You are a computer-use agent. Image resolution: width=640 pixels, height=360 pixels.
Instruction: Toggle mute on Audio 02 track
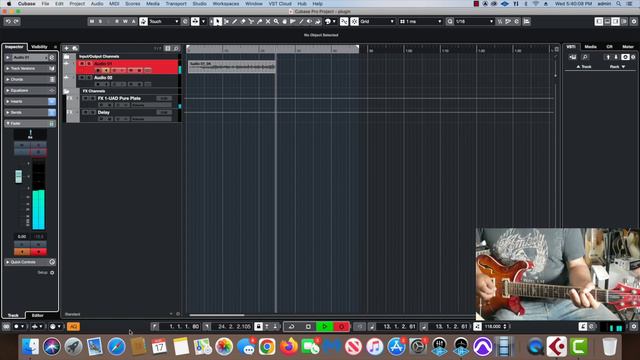pyautogui.click(x=82, y=78)
